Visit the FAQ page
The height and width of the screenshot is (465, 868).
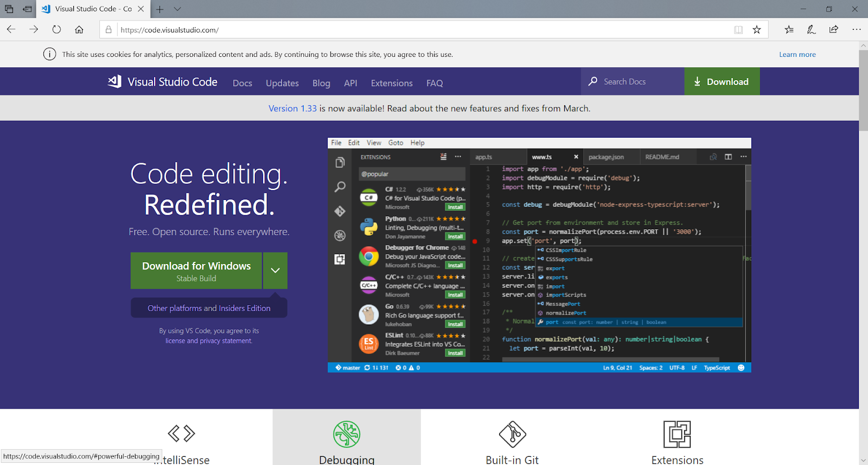[x=435, y=83]
